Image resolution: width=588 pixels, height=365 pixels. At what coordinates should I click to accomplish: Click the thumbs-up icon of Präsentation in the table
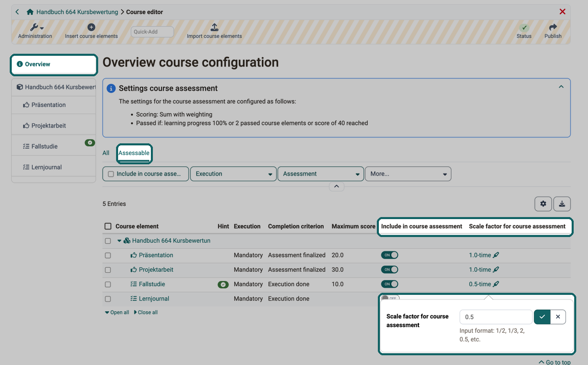(x=133, y=255)
